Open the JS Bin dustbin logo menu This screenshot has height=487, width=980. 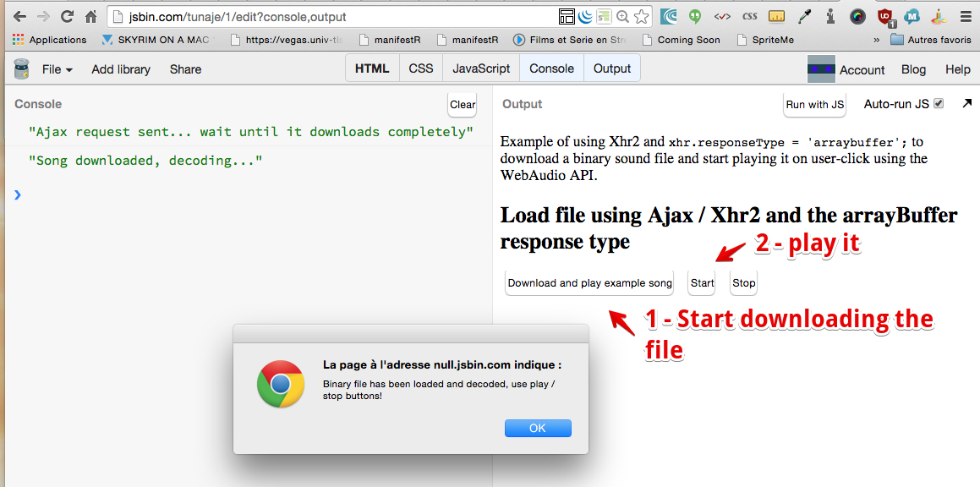21,68
